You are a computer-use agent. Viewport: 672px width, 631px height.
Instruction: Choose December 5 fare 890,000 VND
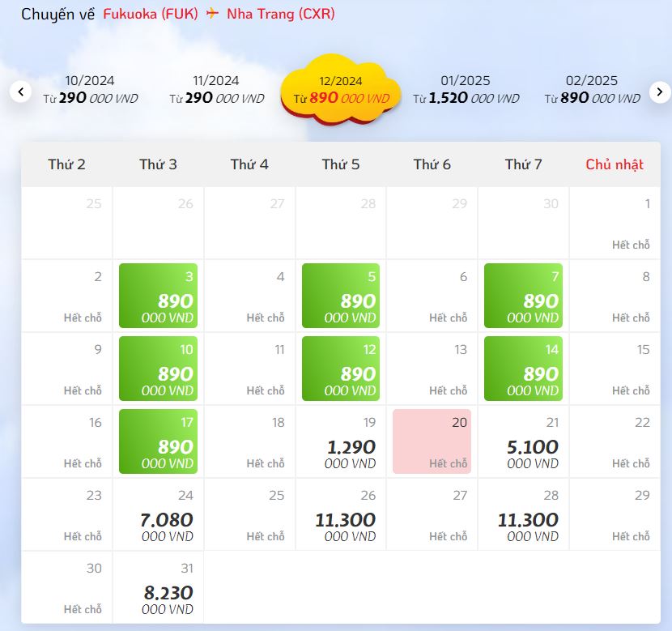[341, 296]
